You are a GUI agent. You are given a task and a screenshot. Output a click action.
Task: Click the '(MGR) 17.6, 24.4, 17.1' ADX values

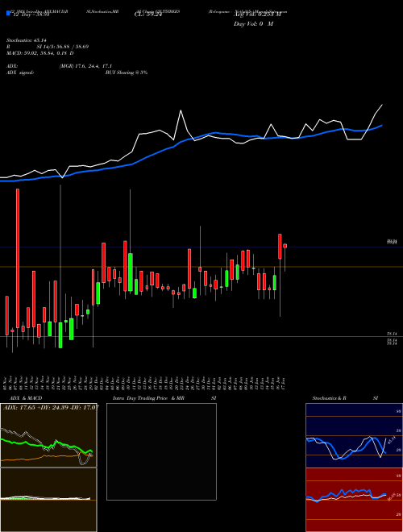tap(85, 66)
